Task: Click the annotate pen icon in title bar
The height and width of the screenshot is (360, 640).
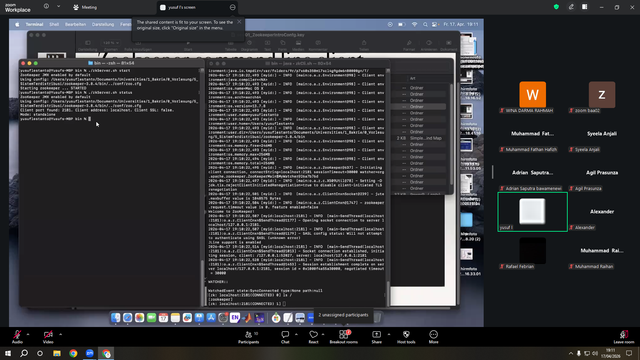Action: 571,7
